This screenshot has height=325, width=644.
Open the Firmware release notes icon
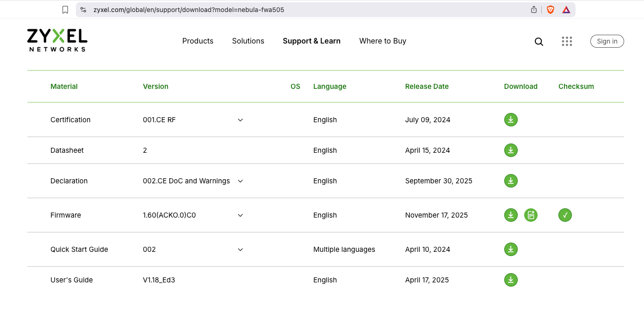pos(531,215)
